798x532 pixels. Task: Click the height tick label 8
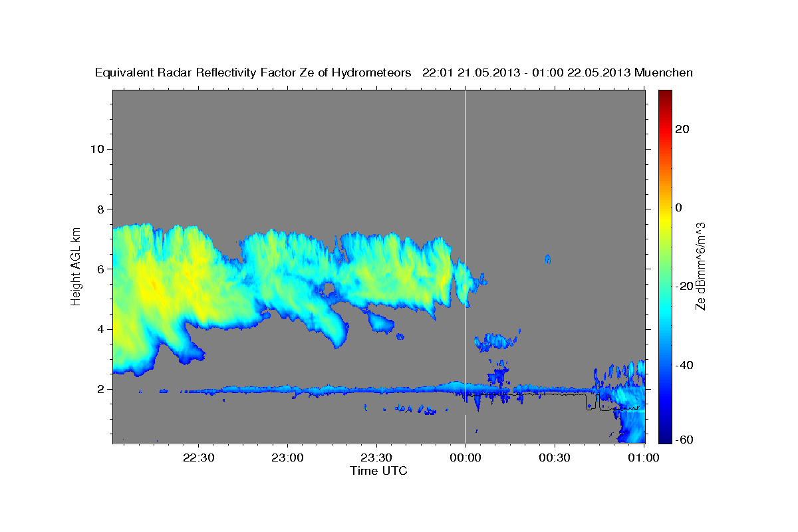coord(100,209)
